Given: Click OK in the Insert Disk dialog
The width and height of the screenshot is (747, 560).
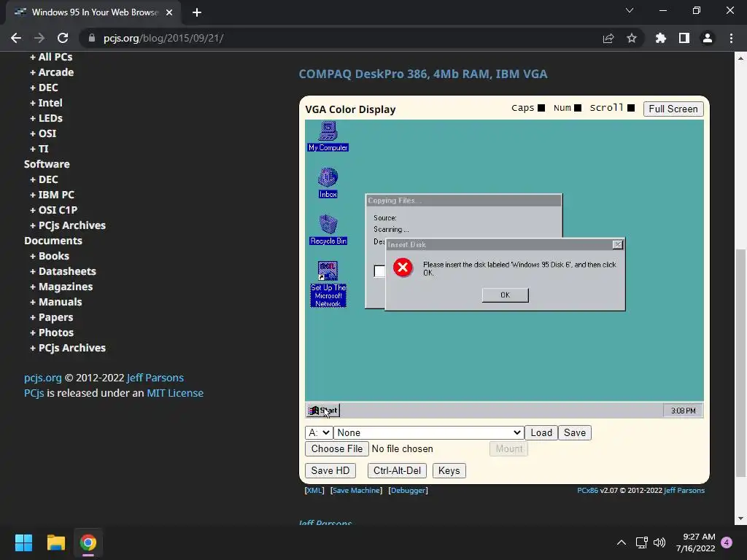Looking at the screenshot, I should pos(505,295).
